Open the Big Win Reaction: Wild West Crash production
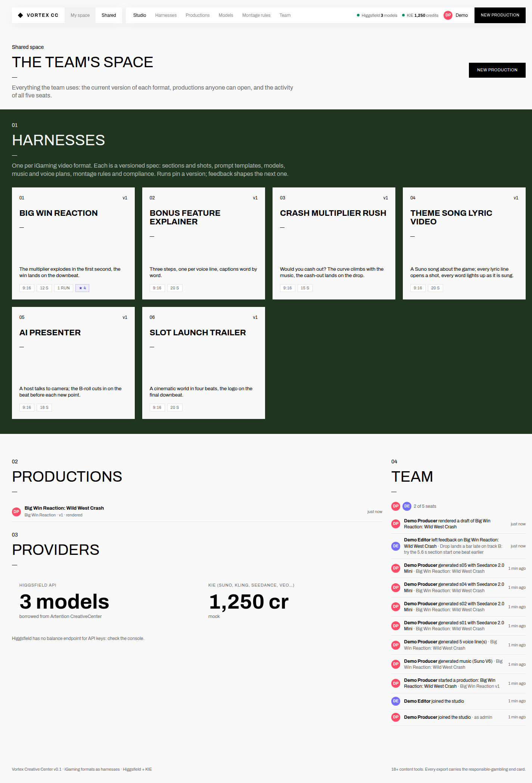532x783 pixels. 197,512
